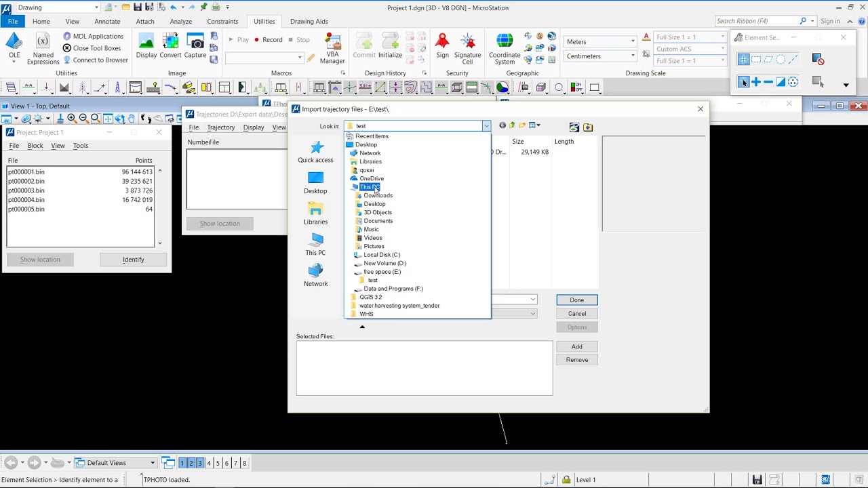This screenshot has height=488, width=868.
Task: Select Individual mode in Element Selection
Action: click(744, 60)
